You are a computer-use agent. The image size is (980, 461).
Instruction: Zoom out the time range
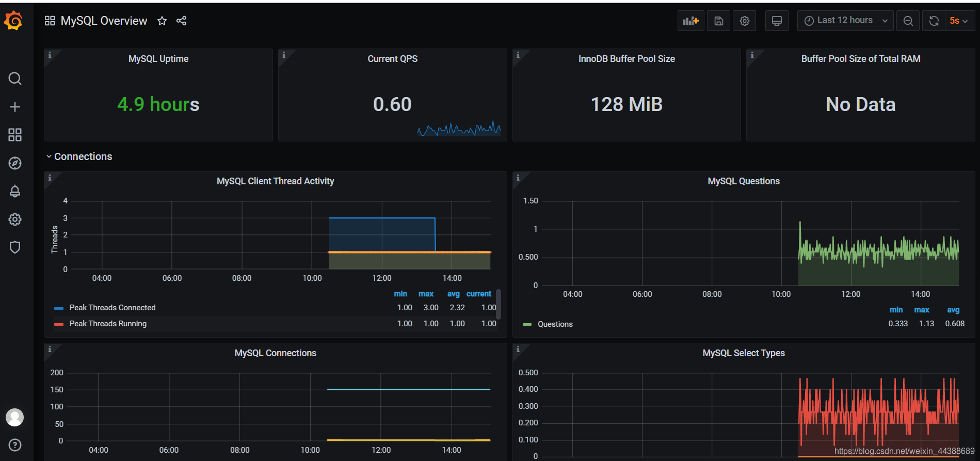(908, 21)
